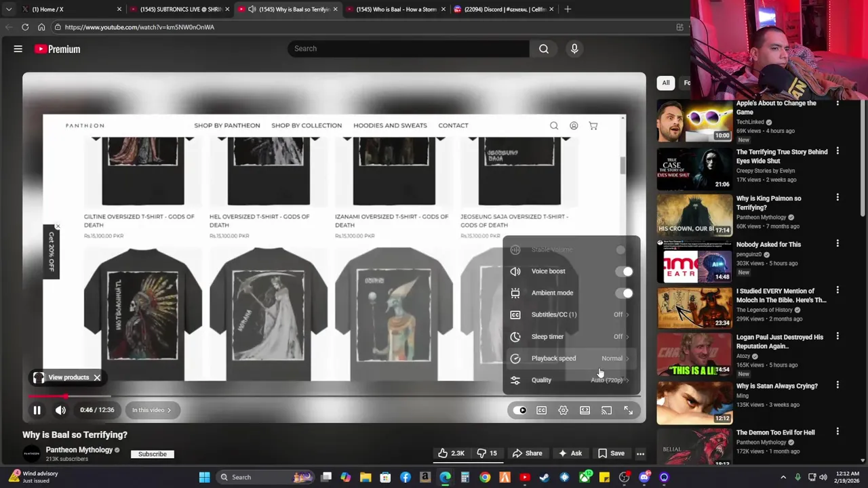Dismiss the View products overlay
The image size is (868, 488).
(97, 378)
